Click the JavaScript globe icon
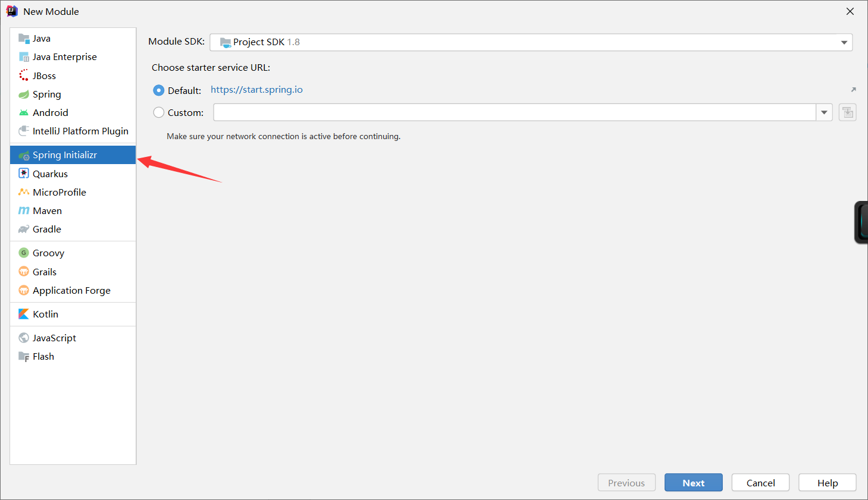The image size is (868, 500). point(24,338)
